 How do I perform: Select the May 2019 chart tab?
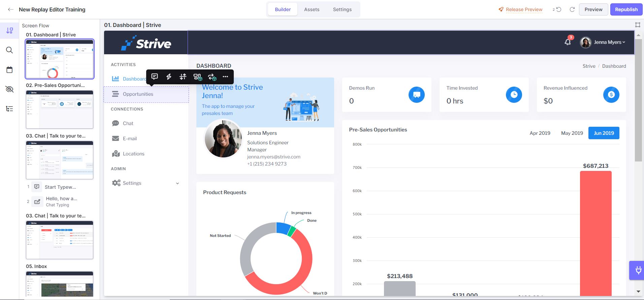click(x=572, y=133)
